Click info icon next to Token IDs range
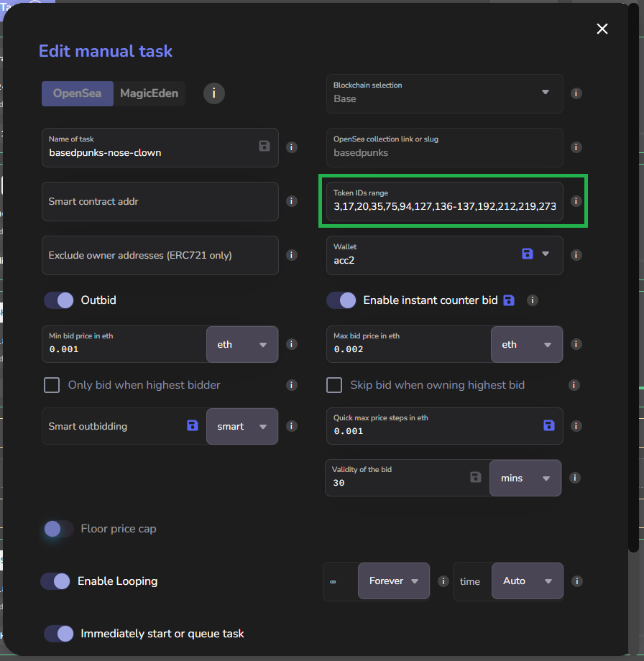Screen dimensions: 644x661 click(576, 201)
